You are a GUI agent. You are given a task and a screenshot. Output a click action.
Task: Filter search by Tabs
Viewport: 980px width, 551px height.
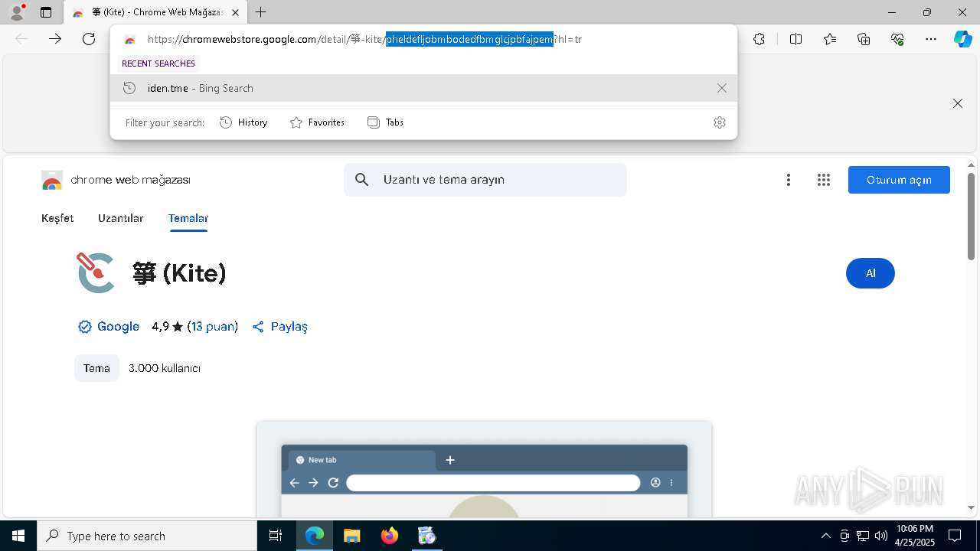pos(385,122)
